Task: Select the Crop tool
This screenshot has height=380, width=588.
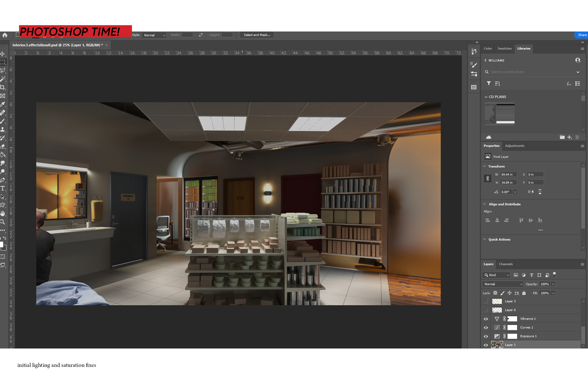Action: click(x=3, y=88)
